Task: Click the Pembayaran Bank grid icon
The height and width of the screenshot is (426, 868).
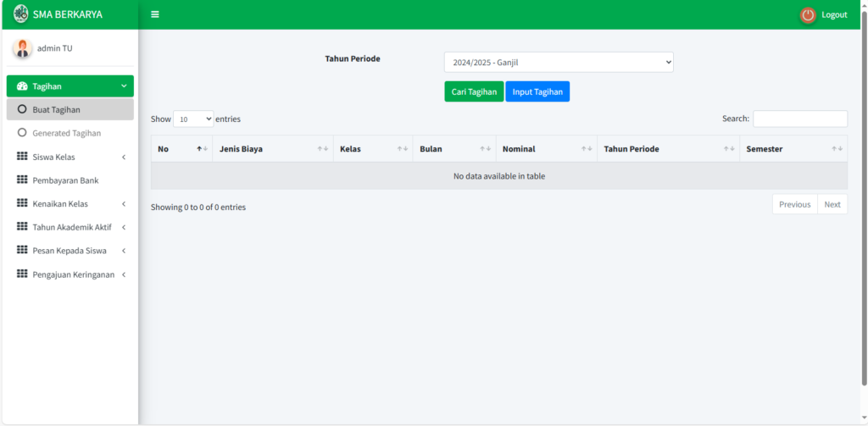Action: (22, 180)
